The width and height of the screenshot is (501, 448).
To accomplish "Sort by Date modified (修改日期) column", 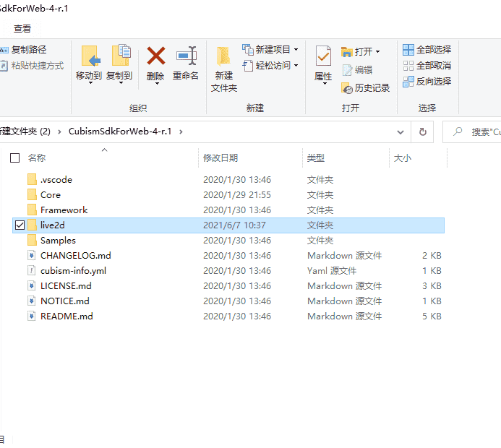I will click(220, 158).
